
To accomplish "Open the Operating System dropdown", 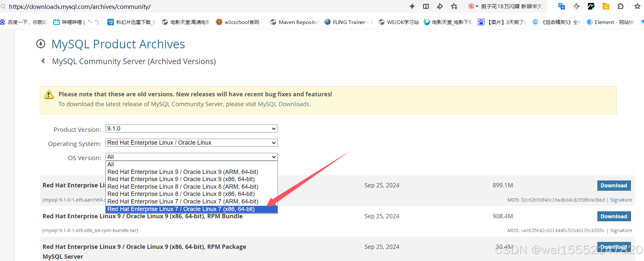I will 191,143.
